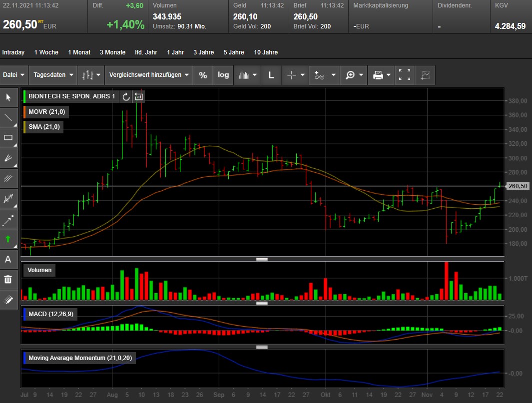Select the regression channel tool
532x403 pixels.
coord(8,198)
